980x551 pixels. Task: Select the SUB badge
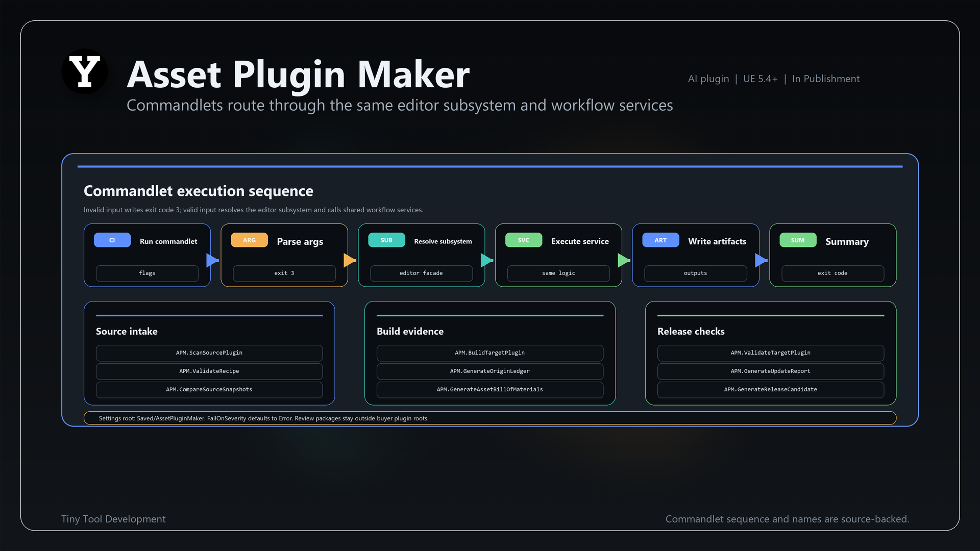(386, 240)
